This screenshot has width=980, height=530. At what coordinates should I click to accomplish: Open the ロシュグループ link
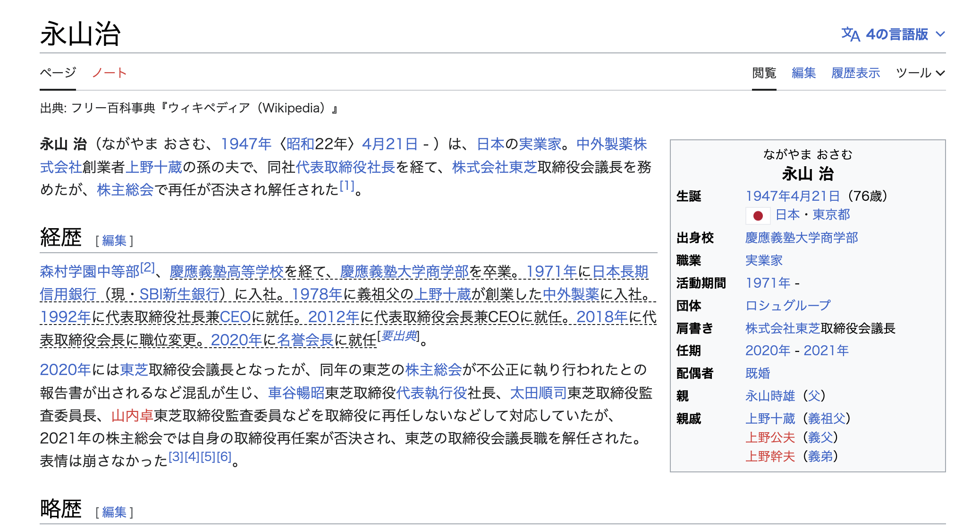788,306
